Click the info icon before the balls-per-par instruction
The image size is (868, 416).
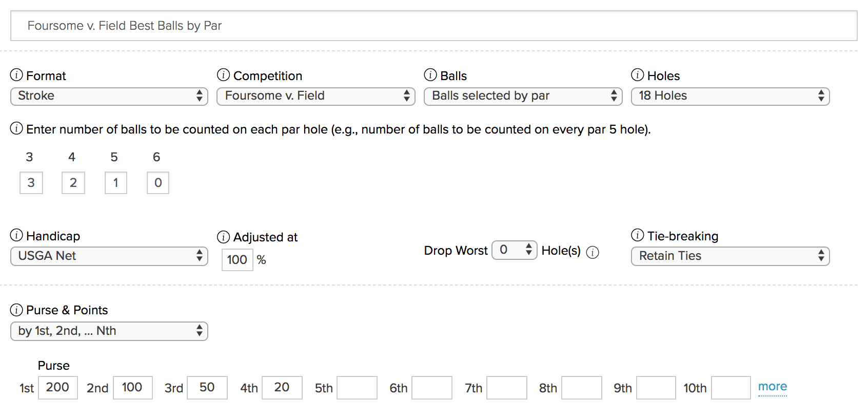(16, 129)
